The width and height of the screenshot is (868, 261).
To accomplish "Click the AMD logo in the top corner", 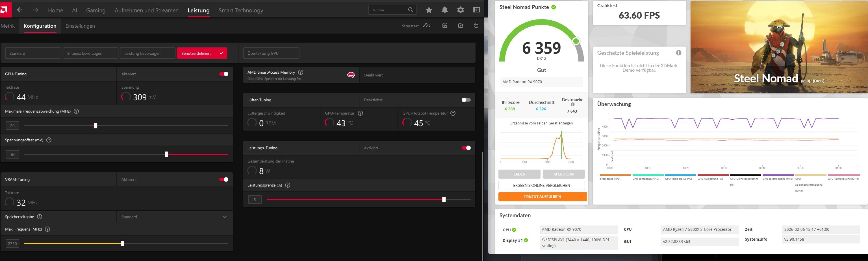I will pos(5,10).
